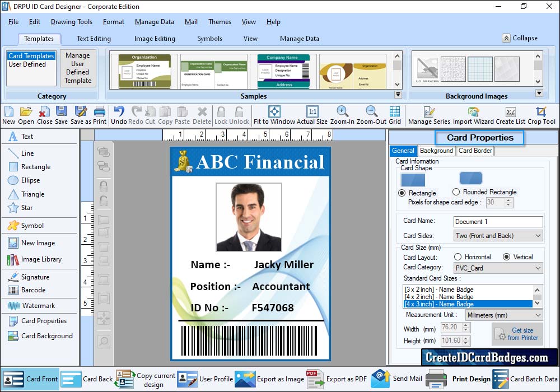
Task: Select the Triangle shape tool
Action: [x=26, y=194]
